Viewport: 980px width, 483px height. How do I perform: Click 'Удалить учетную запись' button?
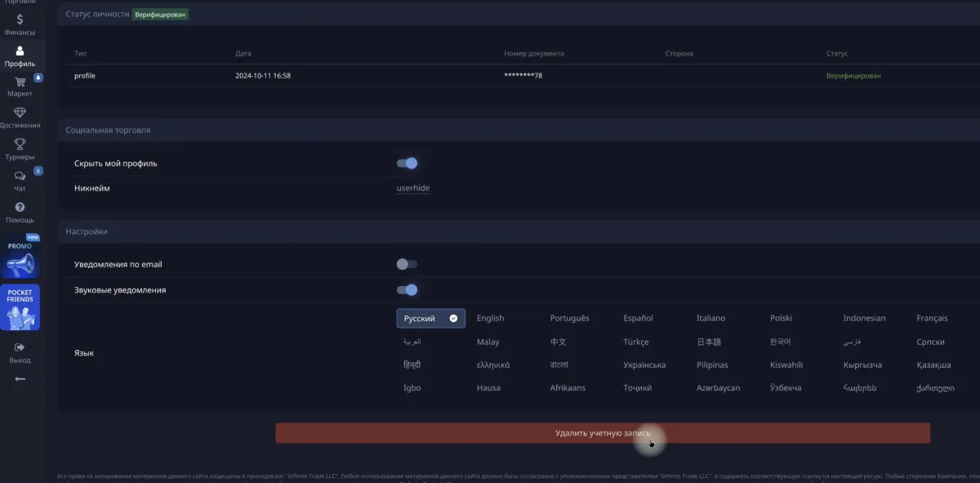point(603,433)
